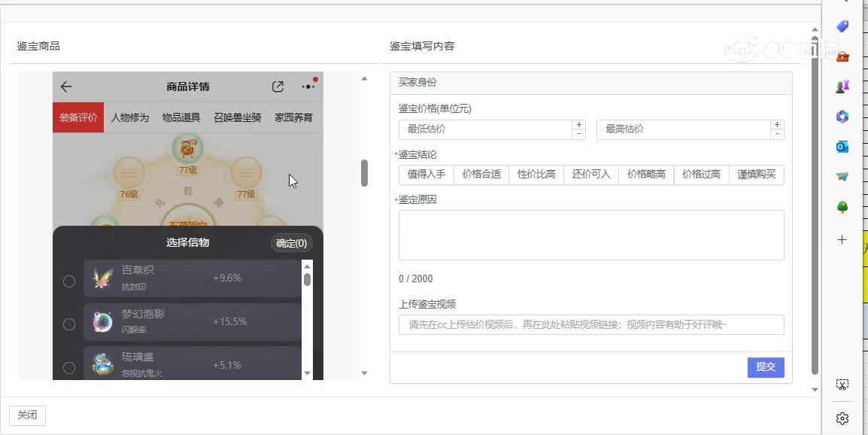Viewport: 868px width, 435px height.
Task: Click the circular slot above the right-hand 77级
Action: click(246, 173)
